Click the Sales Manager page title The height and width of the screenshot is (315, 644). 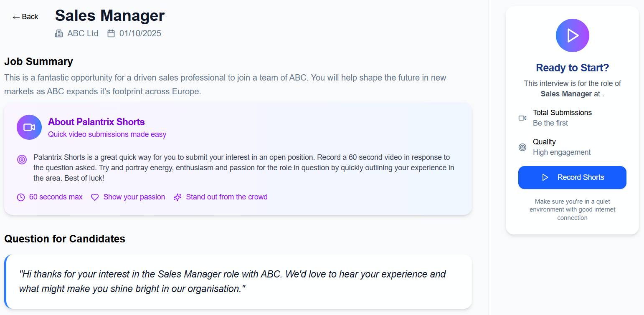tap(110, 15)
